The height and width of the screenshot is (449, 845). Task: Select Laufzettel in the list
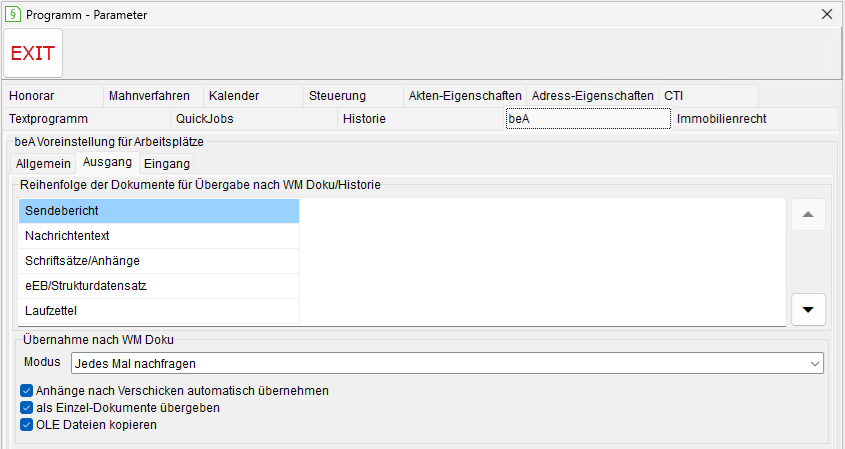(x=159, y=310)
